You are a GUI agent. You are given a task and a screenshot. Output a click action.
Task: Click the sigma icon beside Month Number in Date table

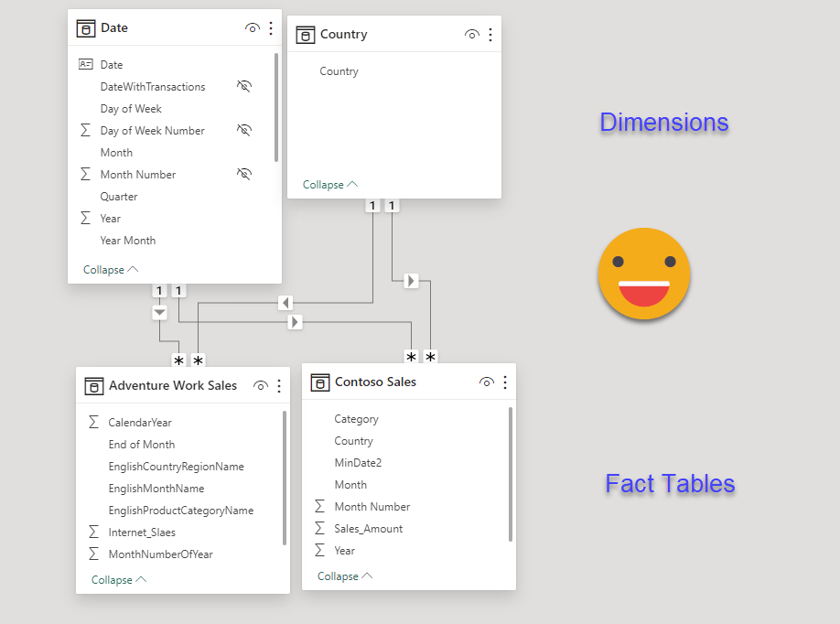coord(85,174)
